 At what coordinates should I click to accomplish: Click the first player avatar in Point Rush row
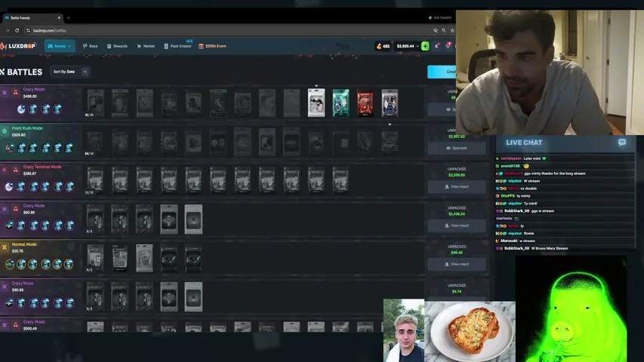[x=10, y=148]
